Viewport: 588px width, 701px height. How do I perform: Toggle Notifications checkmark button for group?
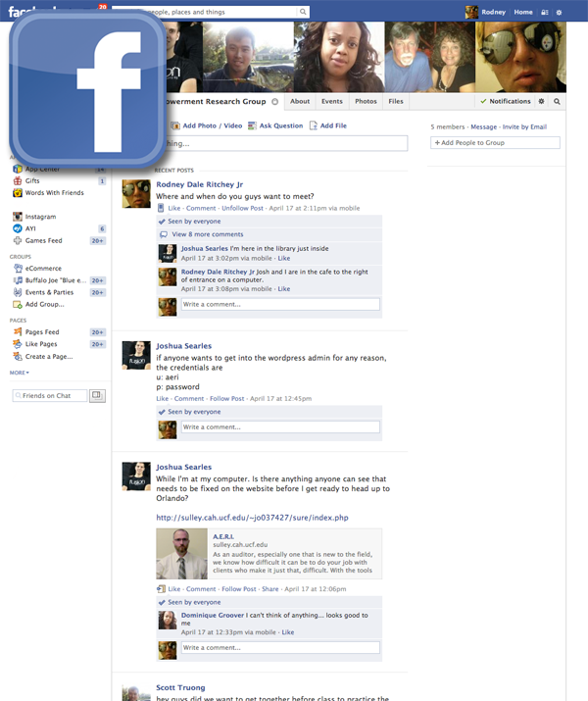(505, 102)
